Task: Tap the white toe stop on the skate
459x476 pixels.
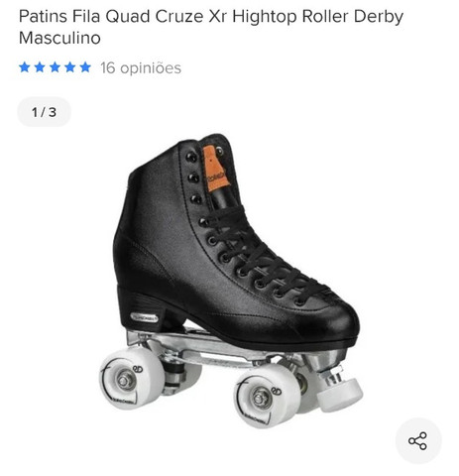Action: (x=340, y=394)
